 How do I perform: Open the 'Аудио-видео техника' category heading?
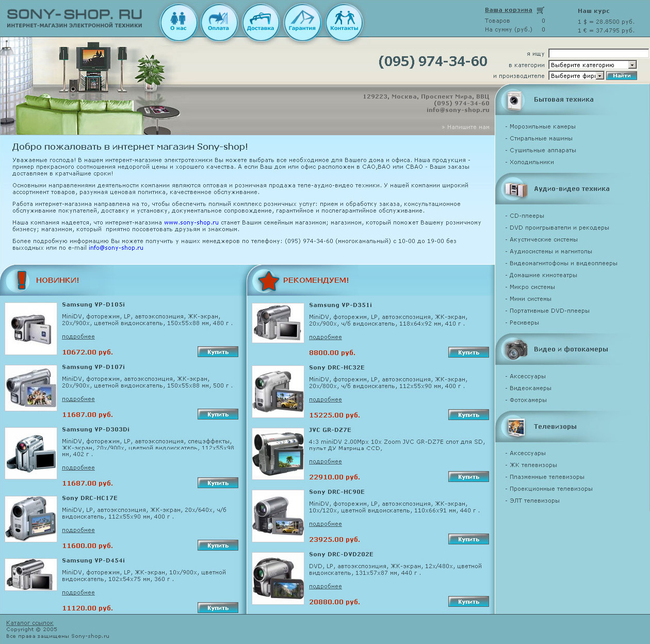[x=572, y=189]
